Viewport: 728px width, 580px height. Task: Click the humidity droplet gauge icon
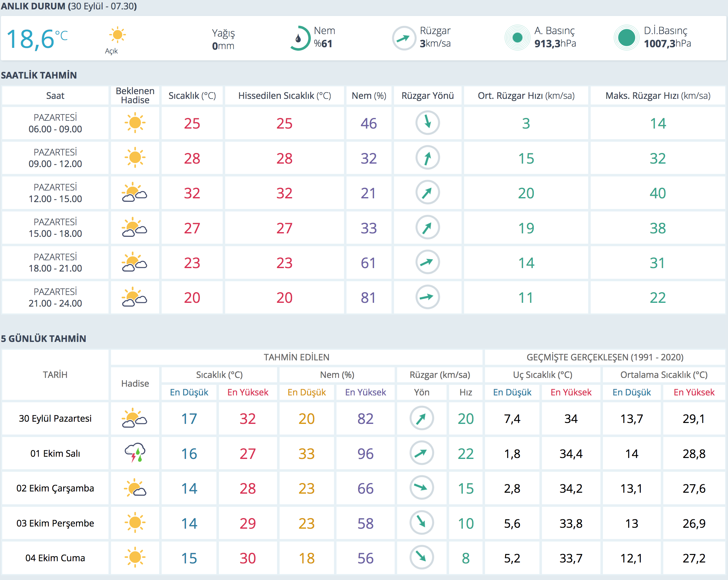[x=300, y=38]
